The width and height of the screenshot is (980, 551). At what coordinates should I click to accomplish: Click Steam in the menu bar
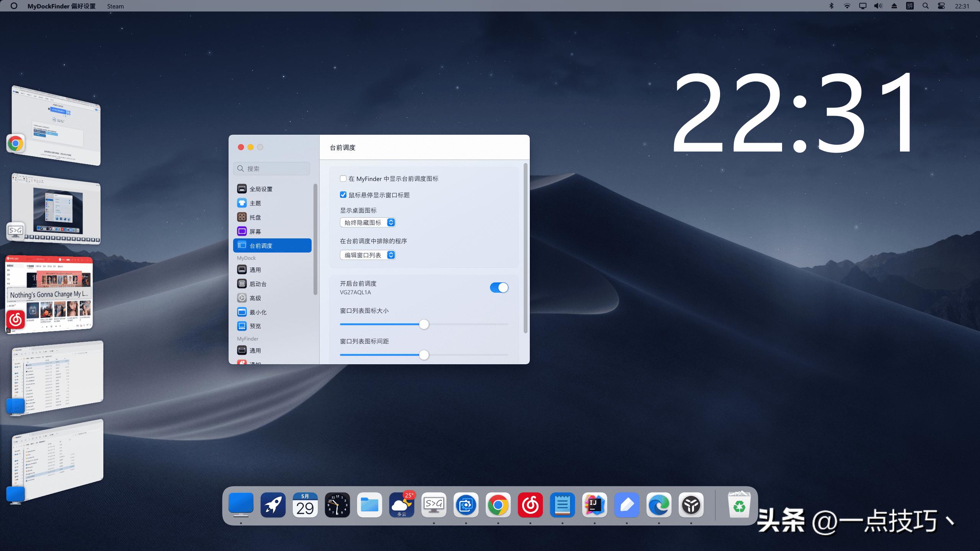coord(115,6)
